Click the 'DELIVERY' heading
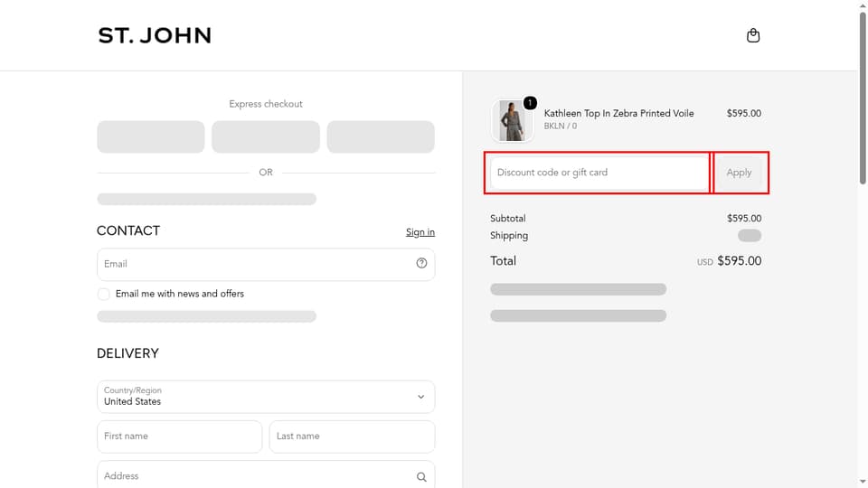This screenshot has height=488, width=868. pyautogui.click(x=127, y=353)
